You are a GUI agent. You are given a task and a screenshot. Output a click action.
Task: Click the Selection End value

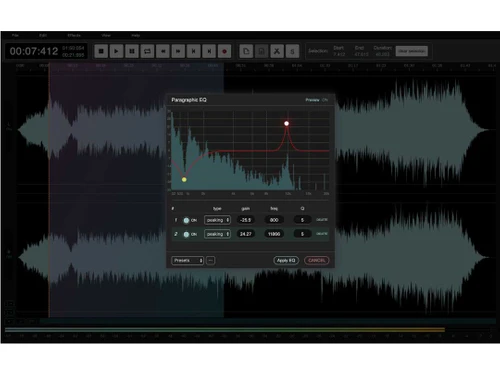click(361, 54)
